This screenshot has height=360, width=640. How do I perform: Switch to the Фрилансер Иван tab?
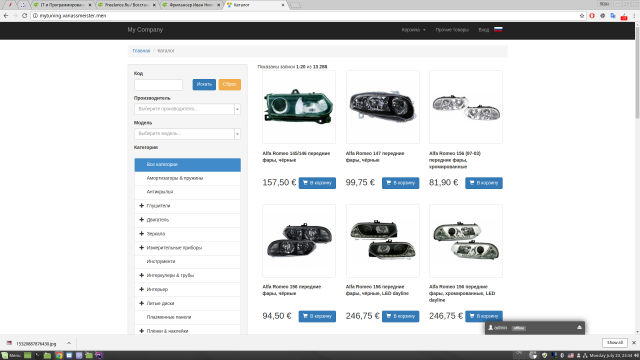coord(191,5)
